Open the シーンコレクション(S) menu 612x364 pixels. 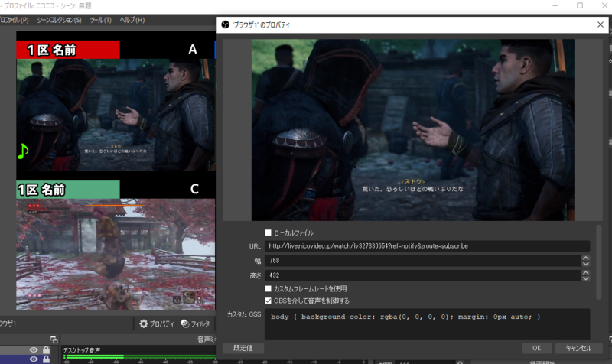60,19
